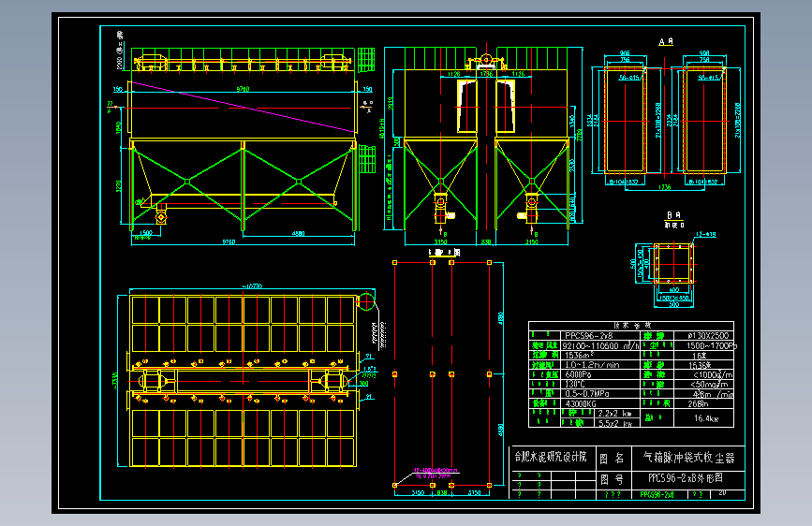This screenshot has height=526, width=812.
Task: Click the '43000KG' weight value
Action: [581, 403]
